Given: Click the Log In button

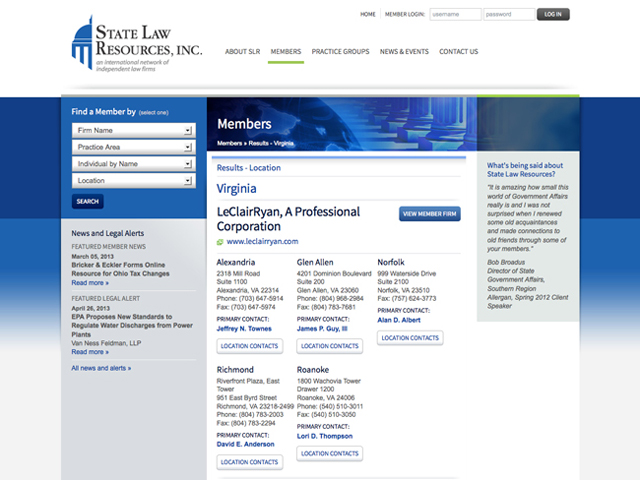Looking at the screenshot, I should pos(553,14).
